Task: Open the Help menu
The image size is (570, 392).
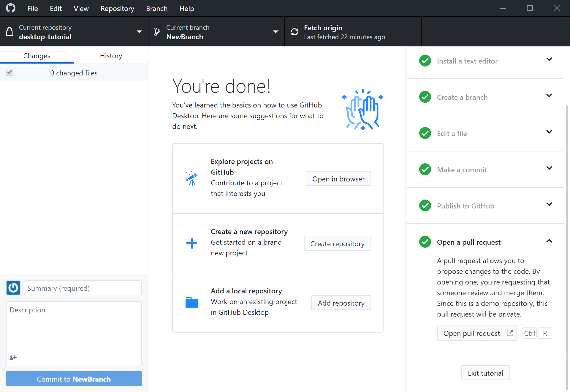Action: tap(187, 8)
